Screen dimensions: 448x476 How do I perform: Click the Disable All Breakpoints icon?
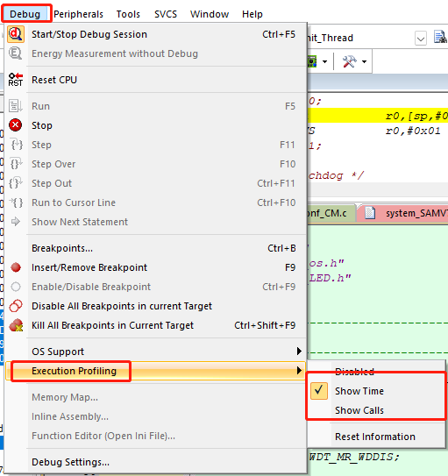[16, 306]
